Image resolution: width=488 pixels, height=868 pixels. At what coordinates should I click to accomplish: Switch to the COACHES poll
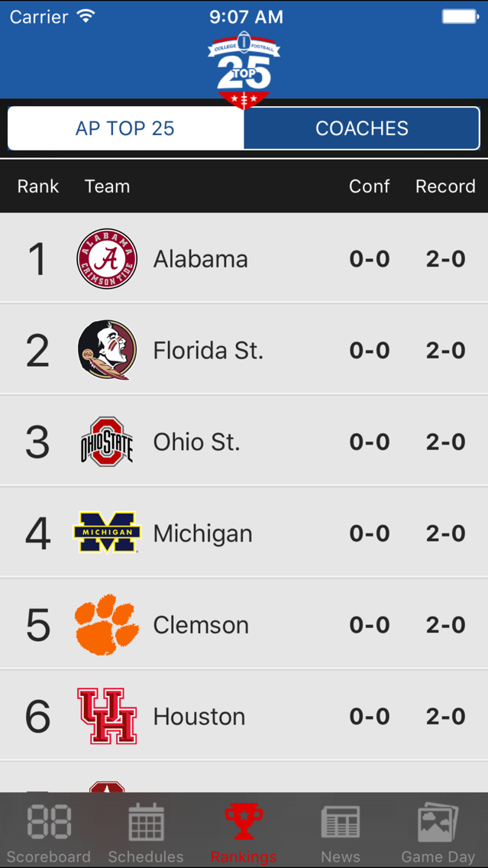coord(362,128)
